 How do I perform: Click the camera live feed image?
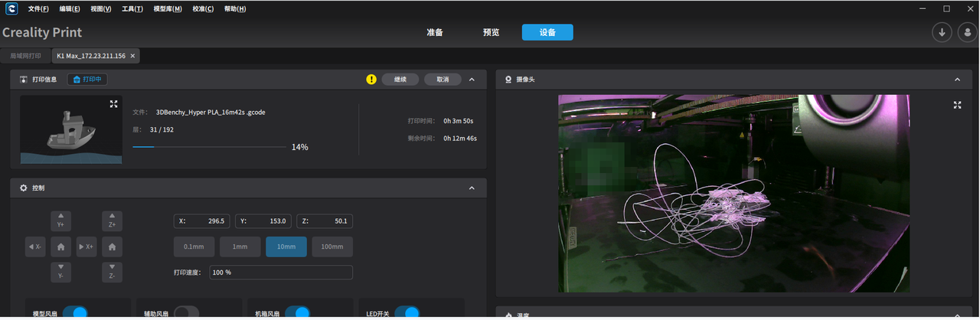pos(734,193)
